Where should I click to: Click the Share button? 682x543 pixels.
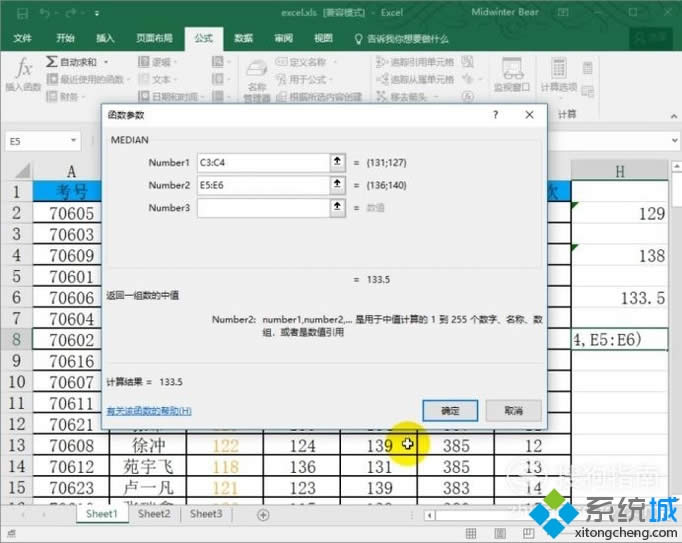pyautogui.click(x=651, y=38)
